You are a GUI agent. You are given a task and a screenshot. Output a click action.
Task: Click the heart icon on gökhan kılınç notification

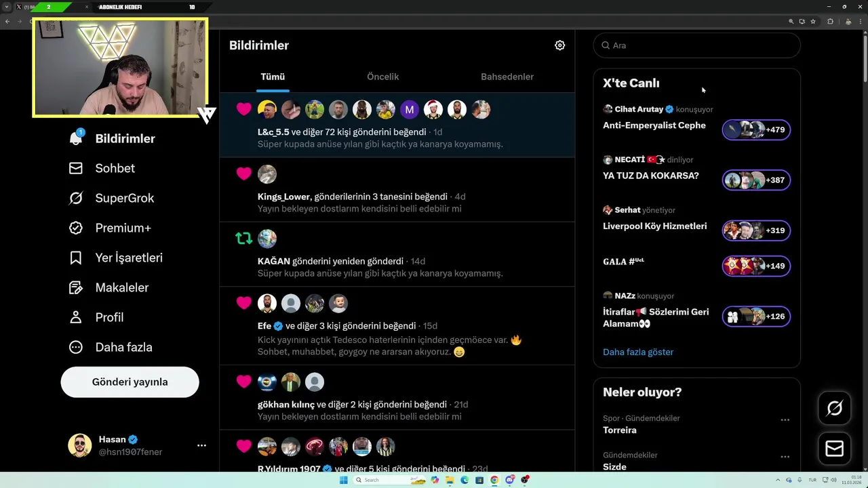click(x=244, y=382)
